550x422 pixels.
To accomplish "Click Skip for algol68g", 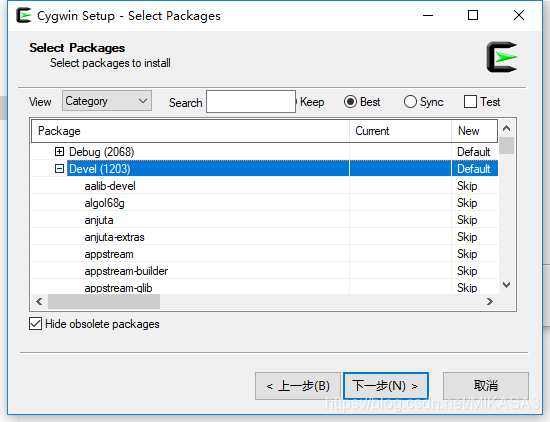I will click(x=467, y=203).
